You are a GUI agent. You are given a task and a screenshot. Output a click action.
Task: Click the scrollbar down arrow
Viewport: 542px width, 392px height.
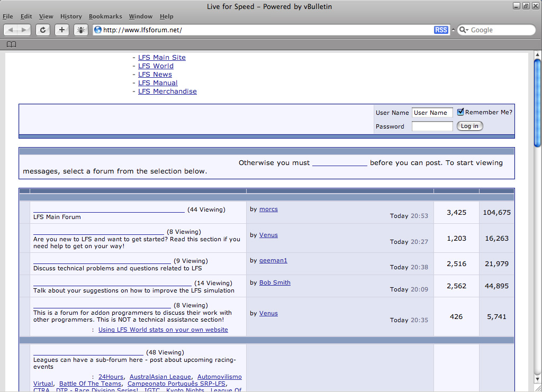[x=537, y=379]
